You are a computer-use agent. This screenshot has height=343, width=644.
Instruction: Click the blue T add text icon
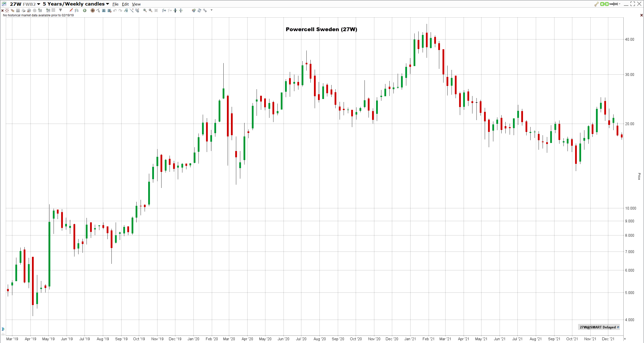click(104, 10)
